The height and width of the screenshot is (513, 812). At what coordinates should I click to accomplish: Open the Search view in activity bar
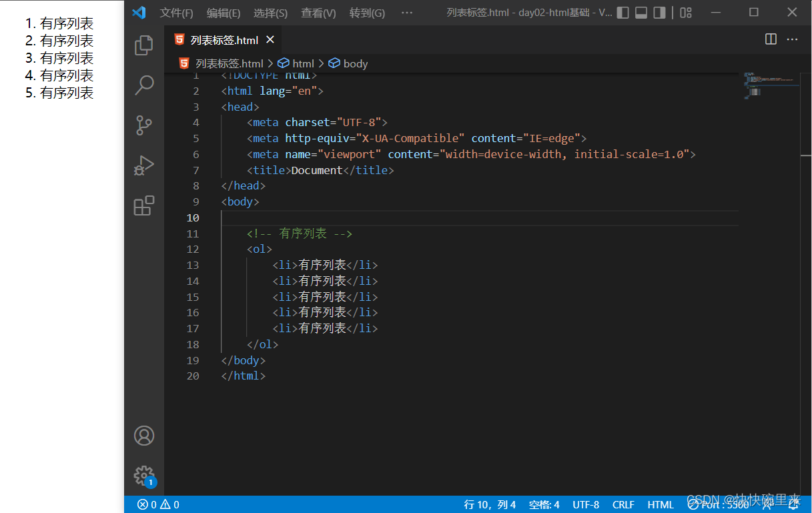click(x=144, y=85)
